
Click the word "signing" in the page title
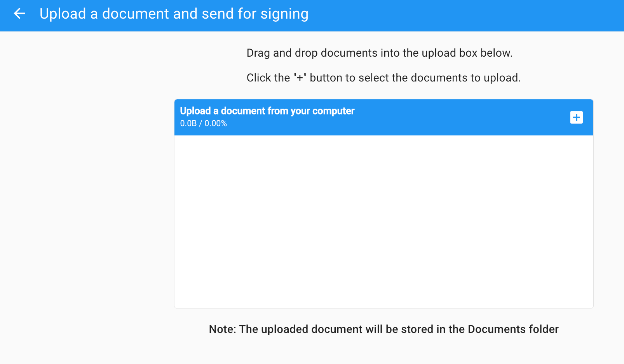click(x=284, y=14)
